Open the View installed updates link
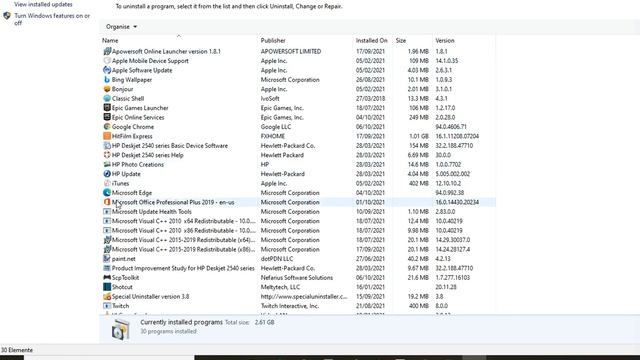This screenshot has height=360, width=640. [43, 4]
